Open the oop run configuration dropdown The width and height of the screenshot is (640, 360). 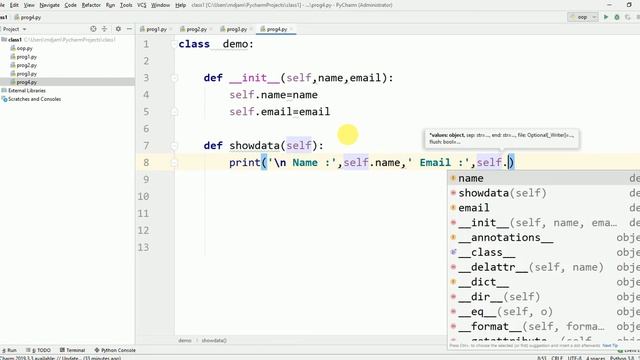coord(583,17)
